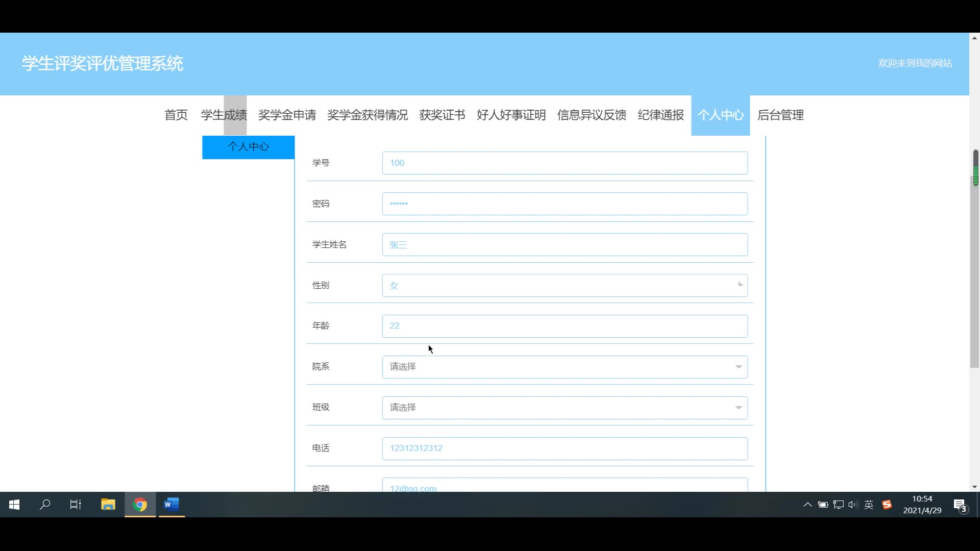Image resolution: width=980 pixels, height=551 pixels.
Task: Click the taskbar search magnifier icon
Action: (45, 505)
